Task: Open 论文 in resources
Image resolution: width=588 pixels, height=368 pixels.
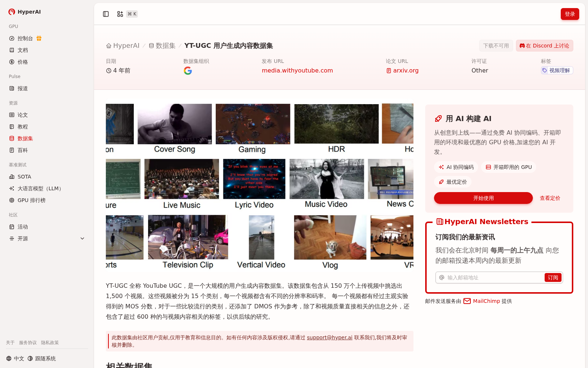Action: tap(23, 115)
